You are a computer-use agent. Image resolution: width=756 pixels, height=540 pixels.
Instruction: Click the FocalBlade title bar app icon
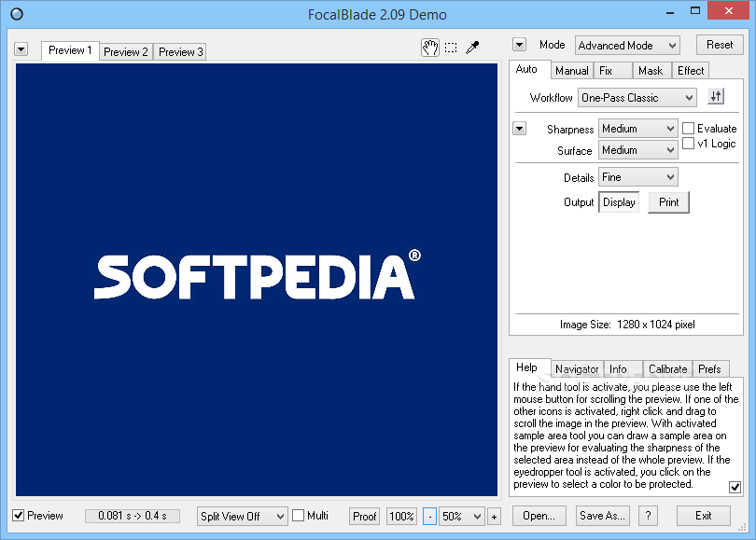pos(17,14)
